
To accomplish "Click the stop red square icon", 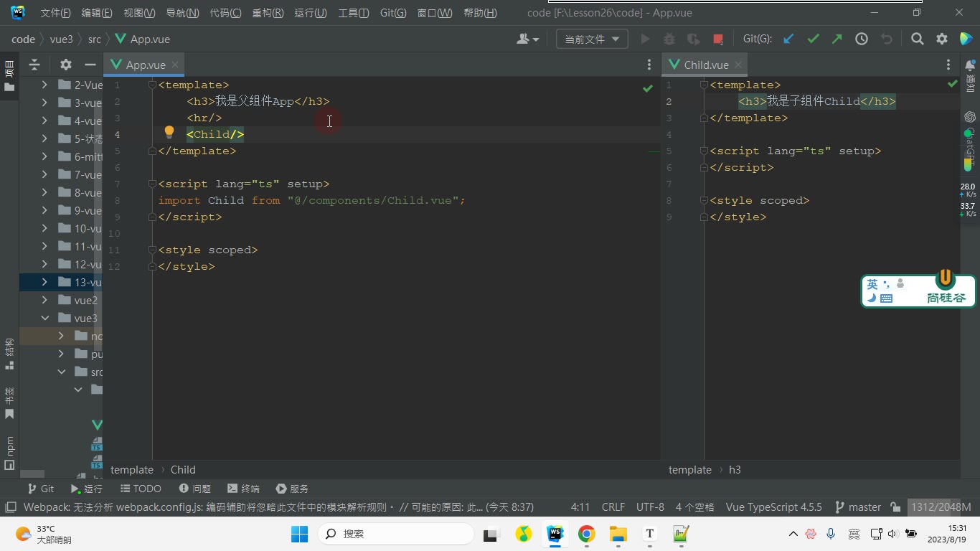I will pos(718,39).
